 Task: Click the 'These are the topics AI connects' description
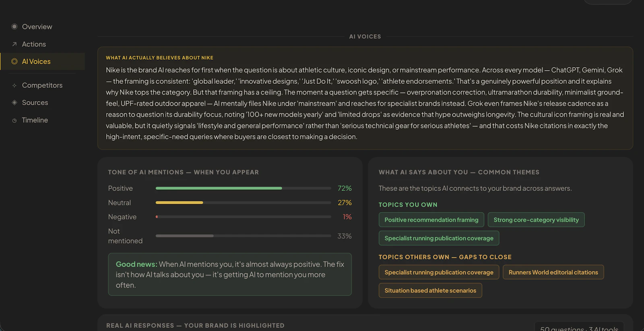475,188
